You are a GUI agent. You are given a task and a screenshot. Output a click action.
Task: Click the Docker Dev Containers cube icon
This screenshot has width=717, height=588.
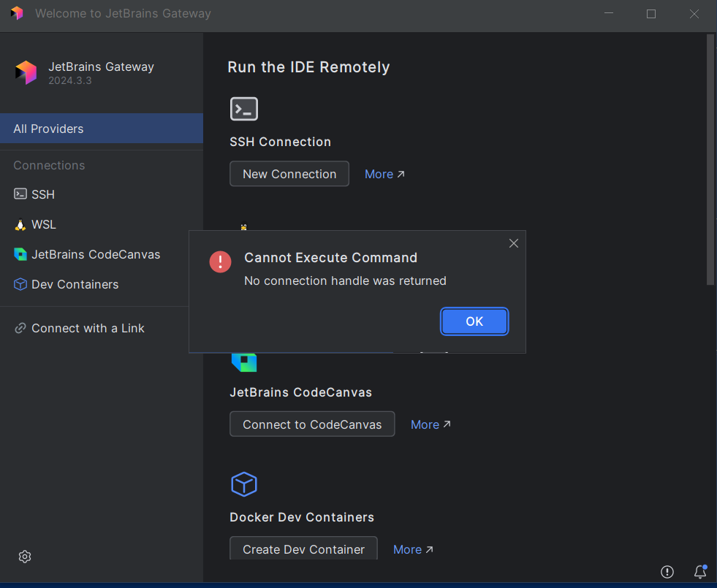[x=244, y=484]
